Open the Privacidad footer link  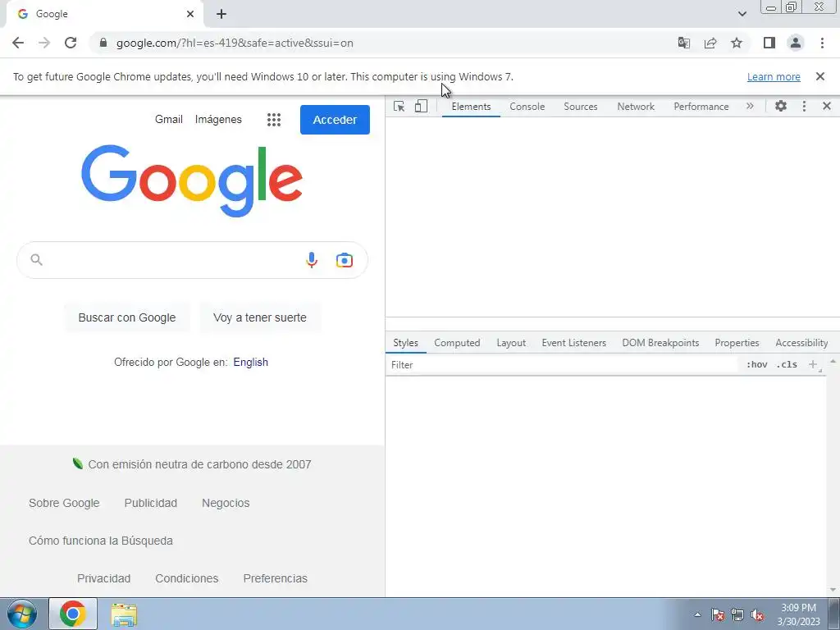point(104,578)
